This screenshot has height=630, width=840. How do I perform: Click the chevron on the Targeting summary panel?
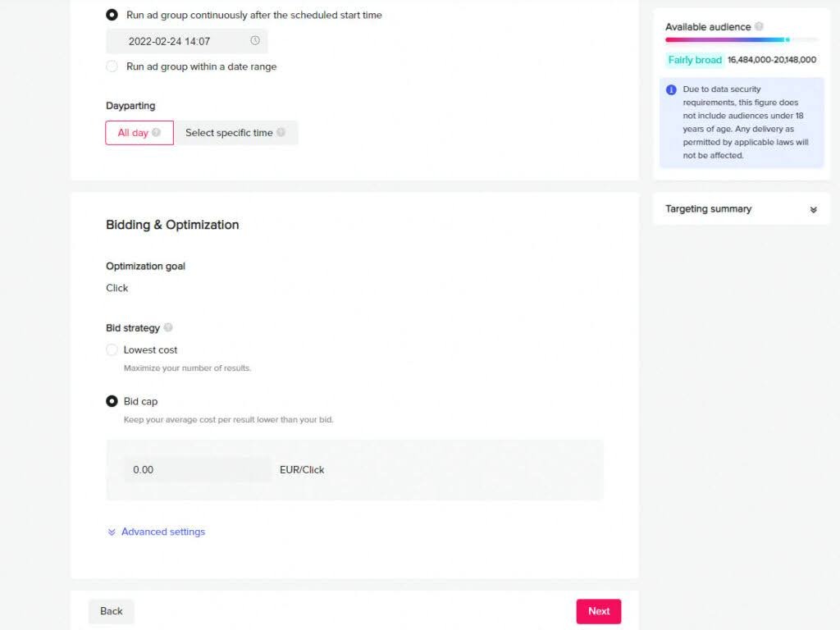[x=814, y=209]
